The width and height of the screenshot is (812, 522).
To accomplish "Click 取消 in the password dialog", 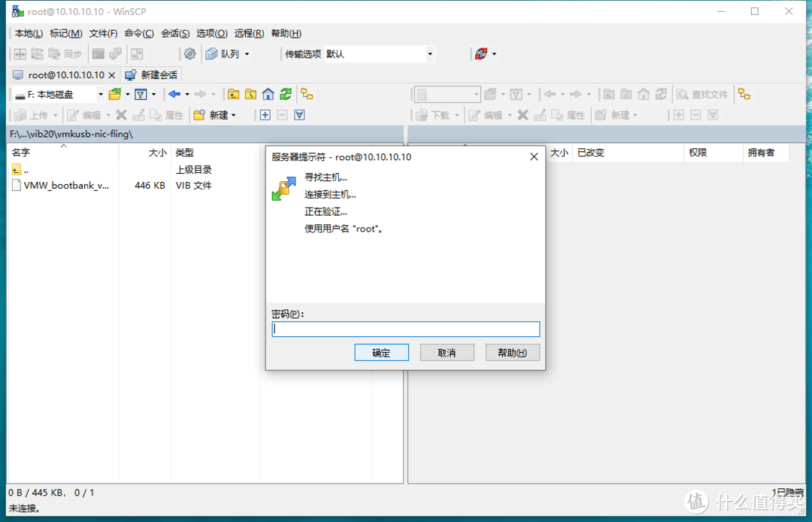I will tap(447, 353).
